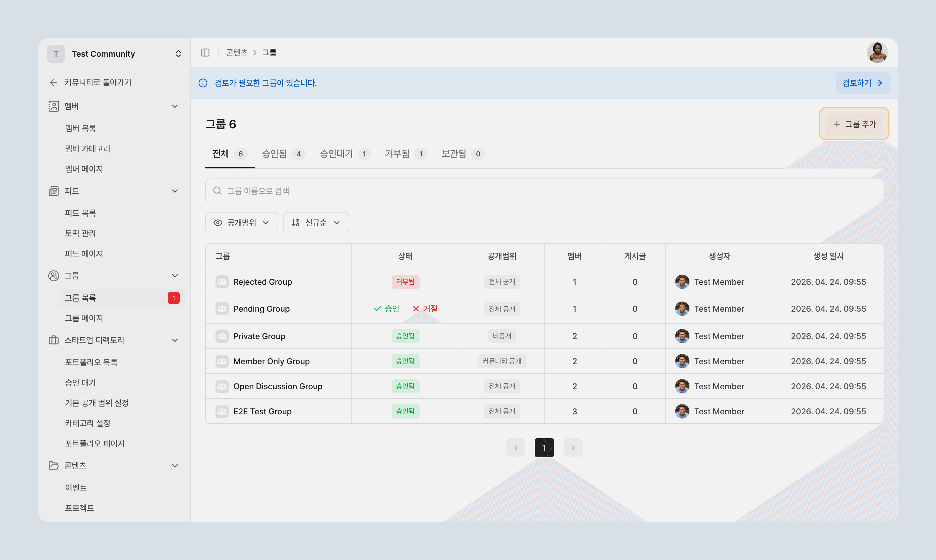This screenshot has height=560, width=936.
Task: Click the info icon in the review banner
Action: [203, 83]
